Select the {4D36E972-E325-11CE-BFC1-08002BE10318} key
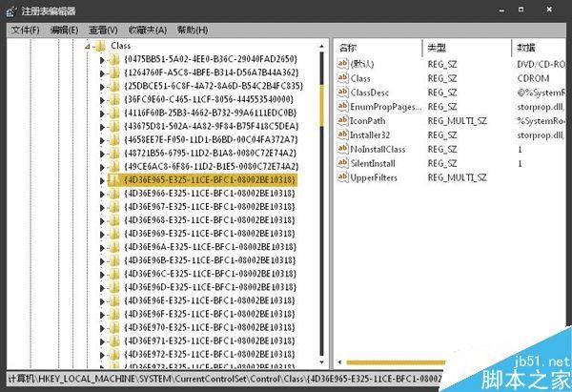The width and height of the screenshot is (572, 392). (210, 355)
